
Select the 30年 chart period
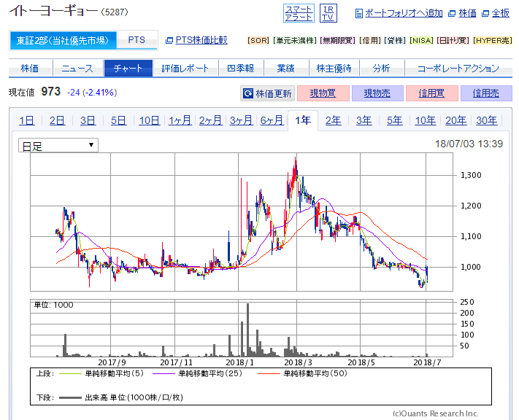[487, 120]
